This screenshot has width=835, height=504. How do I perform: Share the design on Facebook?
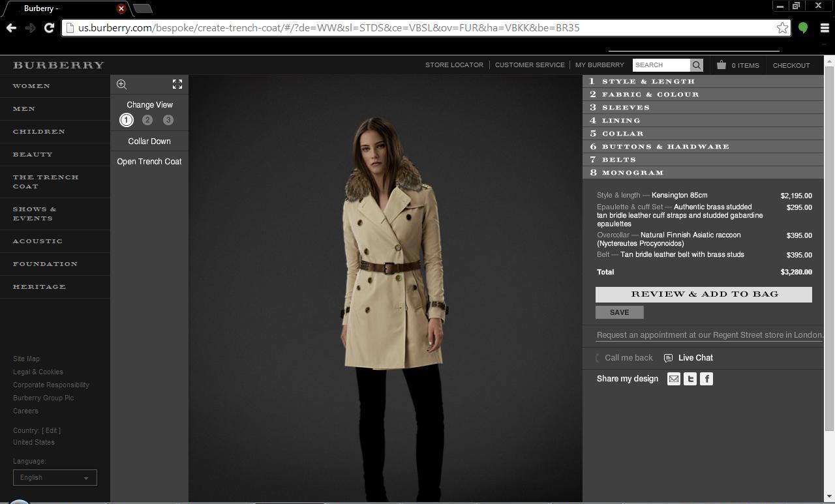coord(706,379)
